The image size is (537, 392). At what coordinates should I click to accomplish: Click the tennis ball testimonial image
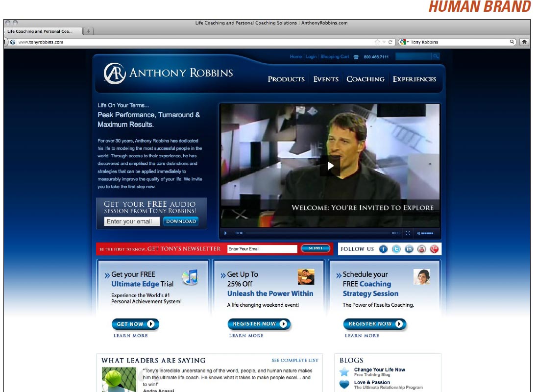pyautogui.click(x=119, y=379)
